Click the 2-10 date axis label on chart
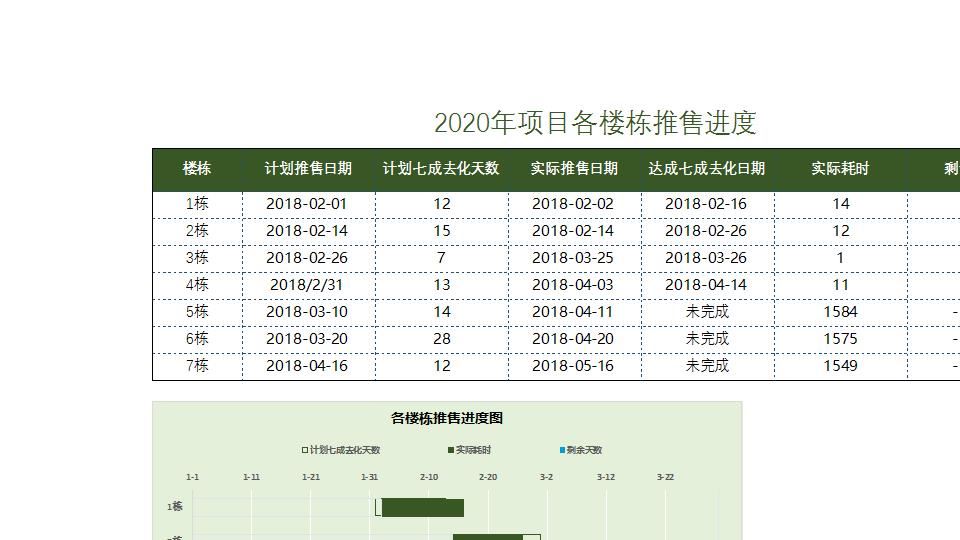960x540 pixels. click(429, 477)
